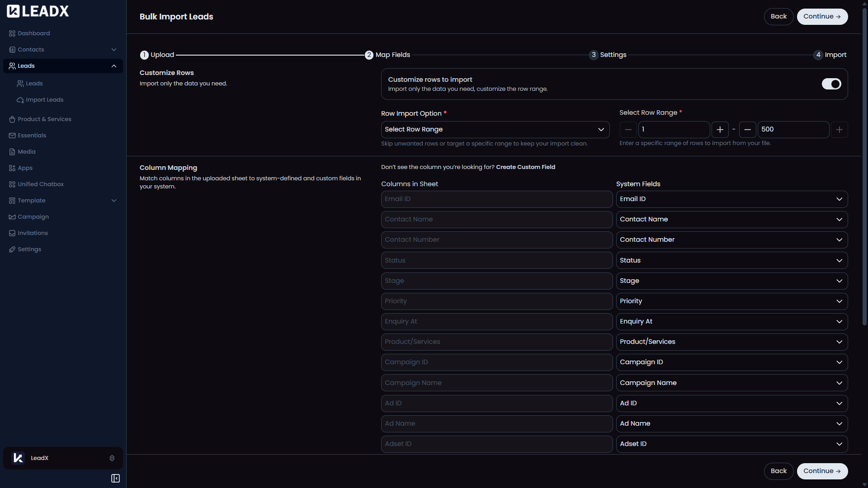The width and height of the screenshot is (868, 488).
Task: Open the LeadX workspace switcher
Action: tap(63, 458)
